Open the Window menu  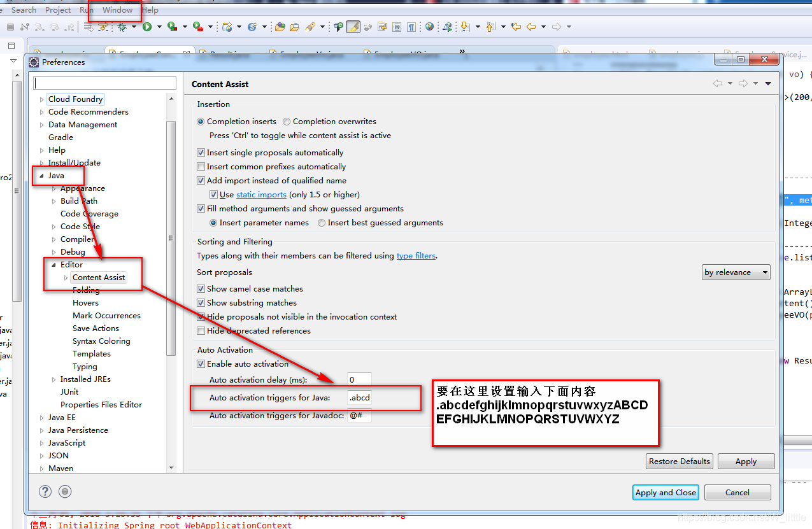pos(118,10)
